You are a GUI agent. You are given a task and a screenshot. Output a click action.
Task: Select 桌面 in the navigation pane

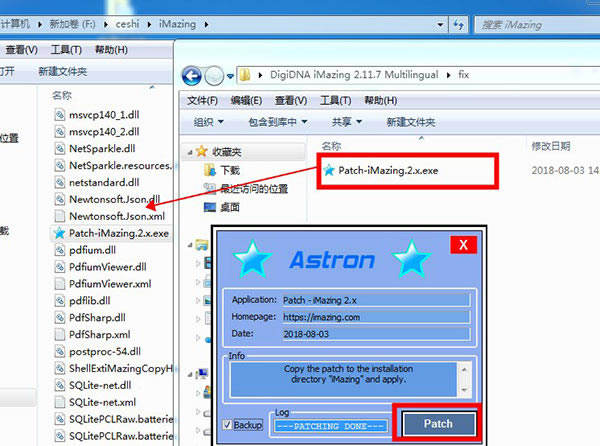coord(230,207)
